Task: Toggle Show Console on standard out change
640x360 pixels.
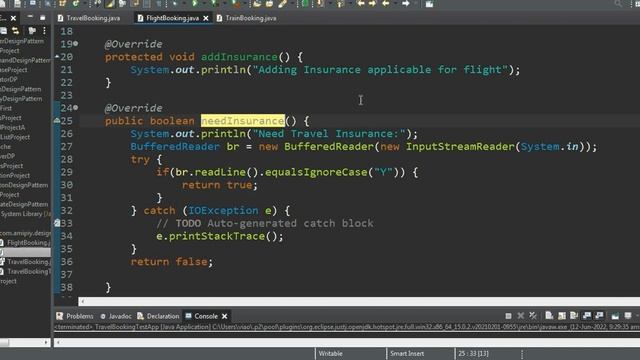Action: [x=587, y=316]
